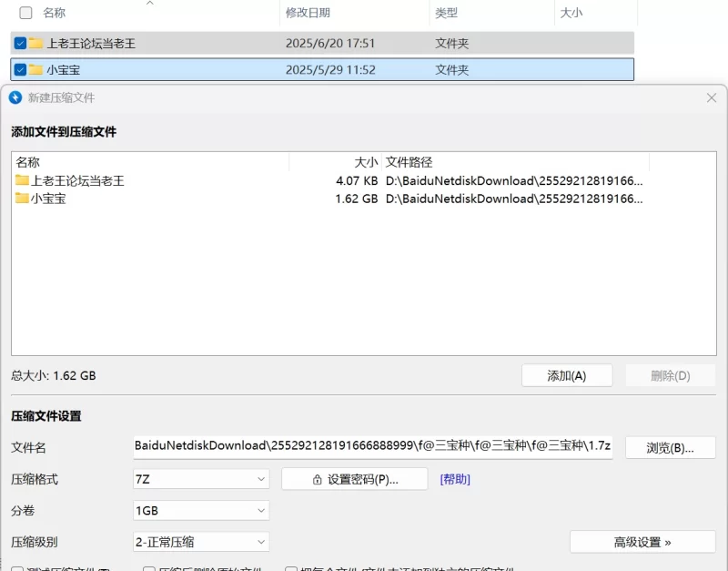
Task: Click the 2025/5/29 11:52 date cell
Action: (330, 70)
